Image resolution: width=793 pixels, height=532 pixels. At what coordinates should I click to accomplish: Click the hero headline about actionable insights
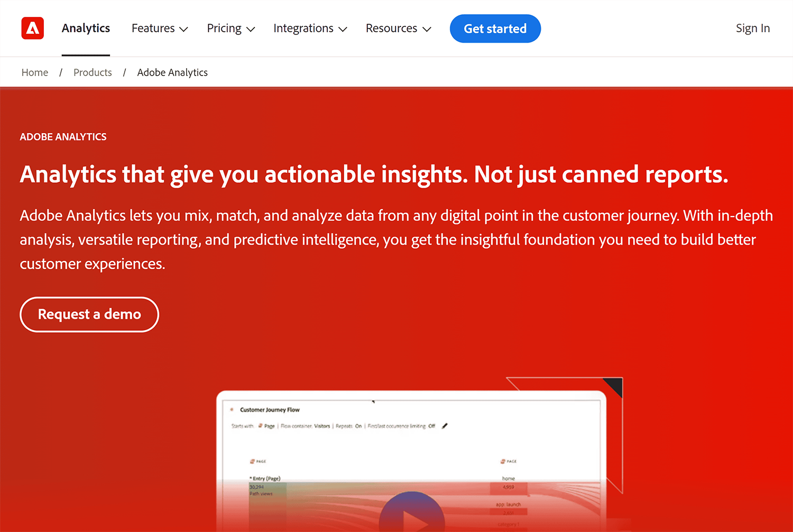point(374,174)
